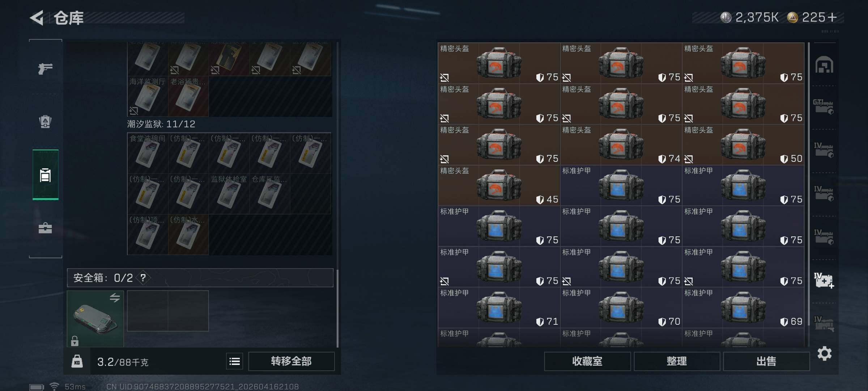
Task: Click the 出售 sell button
Action: [766, 361]
